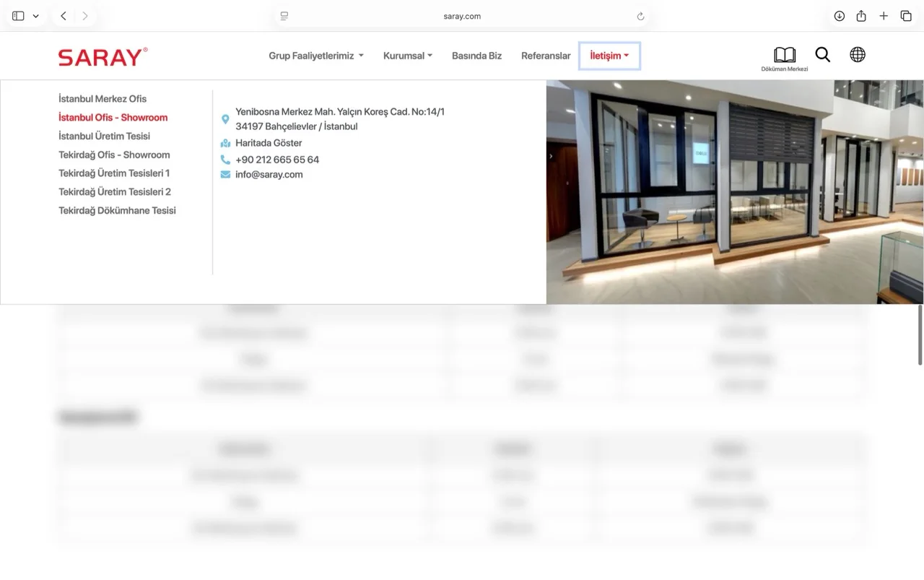Select İstanbul Merkez Ofis location
The image size is (924, 580).
(x=103, y=99)
